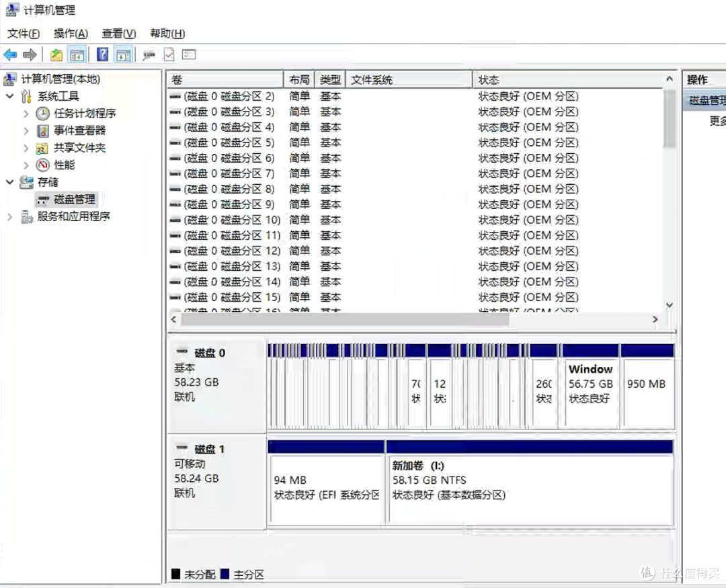Click the horizontal scrollbar thumb
This screenshot has height=588, width=726.
click(x=345, y=319)
